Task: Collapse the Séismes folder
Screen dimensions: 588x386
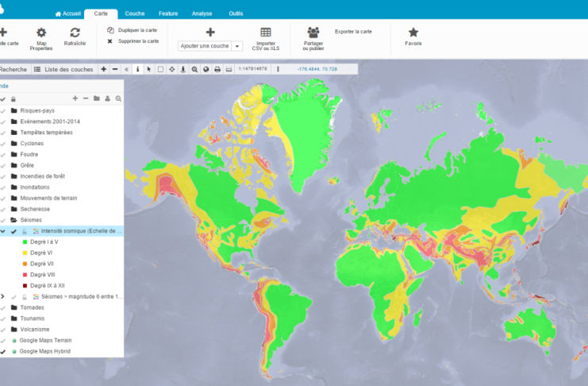Action: 14,220
